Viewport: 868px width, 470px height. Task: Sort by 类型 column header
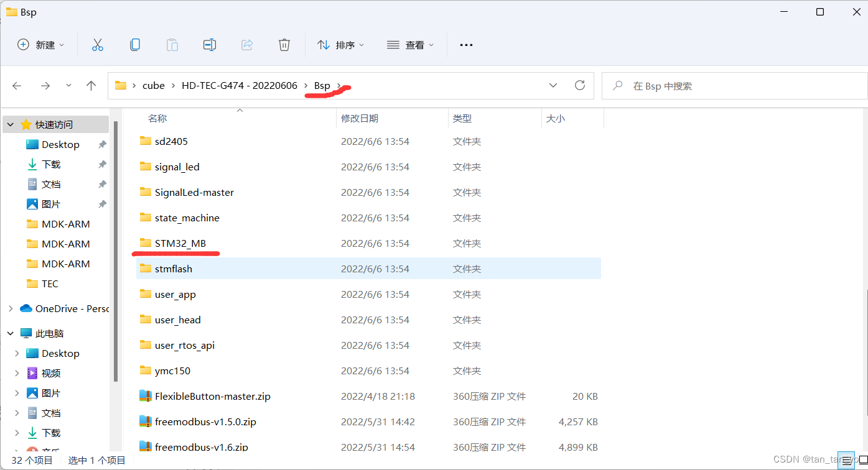click(x=462, y=118)
